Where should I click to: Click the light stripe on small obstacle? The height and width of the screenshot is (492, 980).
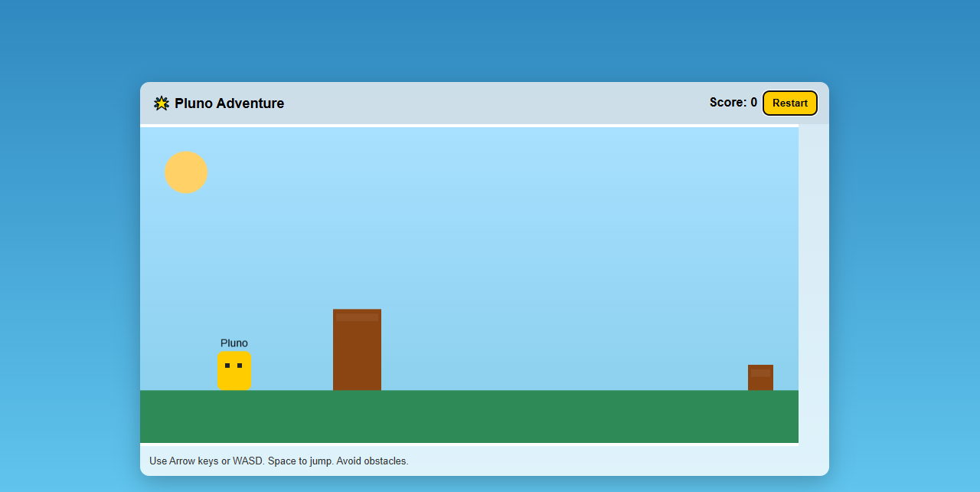[760, 373]
